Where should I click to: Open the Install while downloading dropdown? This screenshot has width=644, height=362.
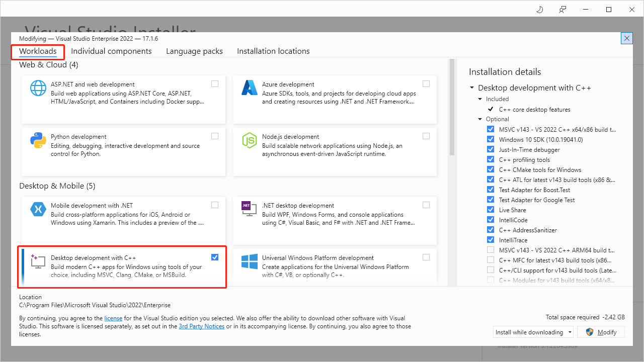click(x=533, y=332)
